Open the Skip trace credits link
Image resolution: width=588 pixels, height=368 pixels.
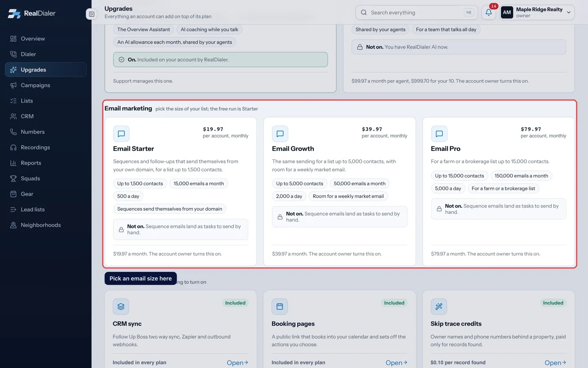[x=555, y=363]
